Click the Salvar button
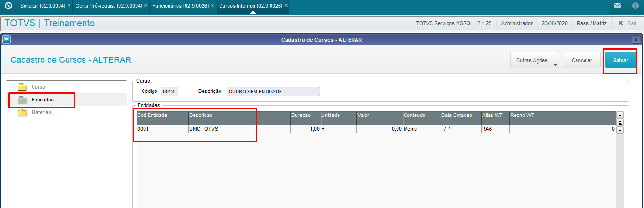This screenshot has height=208, width=644. point(620,60)
